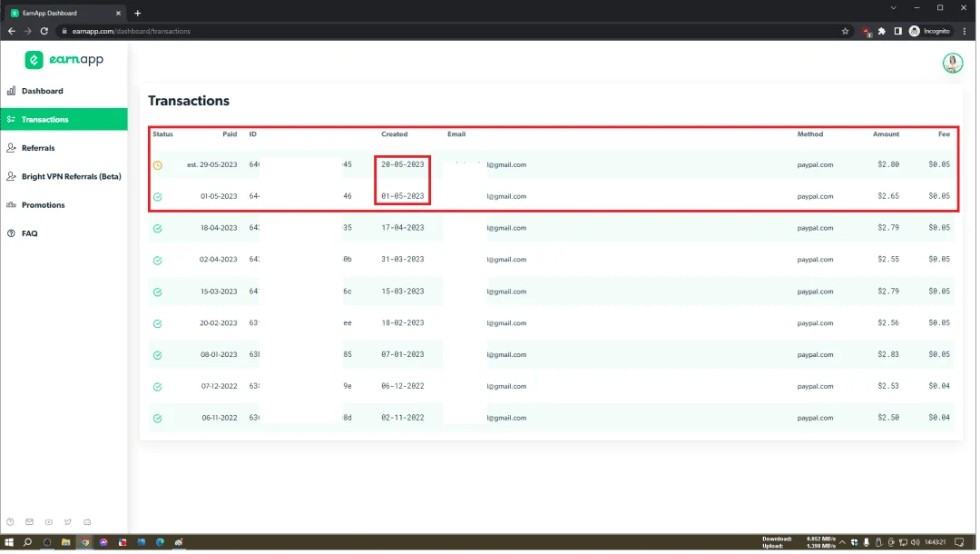The height and width of the screenshot is (554, 980).
Task: Open Windows taskbar search
Action: pos(27,544)
